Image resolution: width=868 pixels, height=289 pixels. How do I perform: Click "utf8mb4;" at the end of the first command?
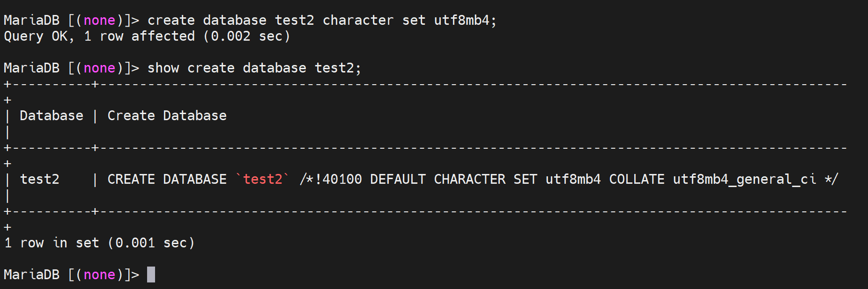point(465,21)
